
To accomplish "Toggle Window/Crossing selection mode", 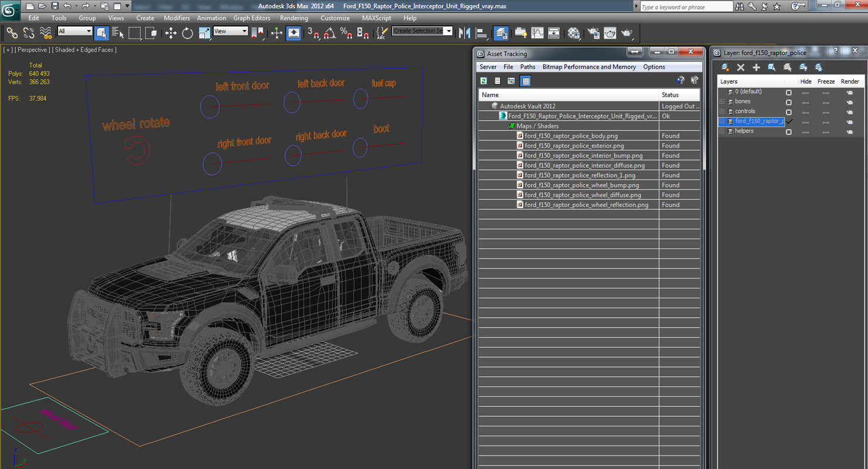I will click(151, 33).
